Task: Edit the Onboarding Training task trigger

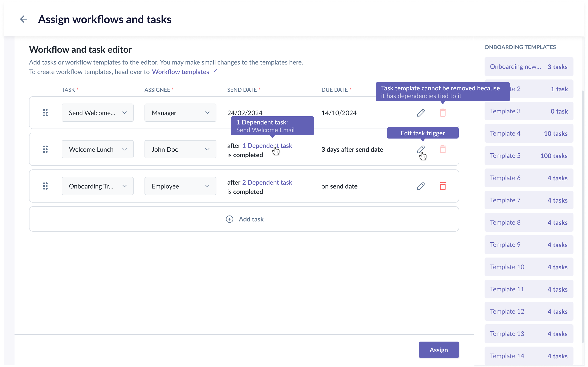Action: pyautogui.click(x=421, y=186)
